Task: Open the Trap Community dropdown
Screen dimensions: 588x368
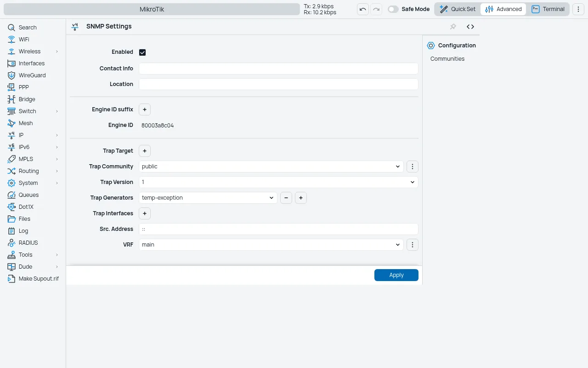Action: [x=271, y=167]
